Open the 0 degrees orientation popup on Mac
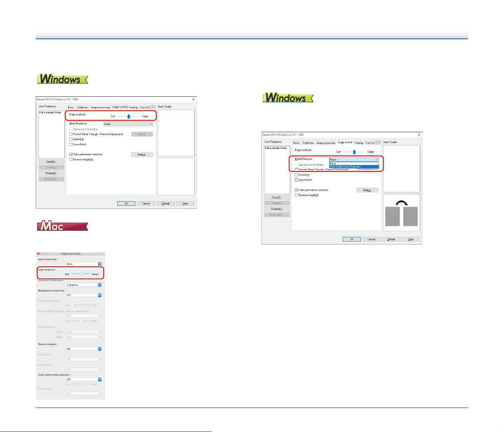The height and width of the screenshot is (432, 504). pos(83,285)
